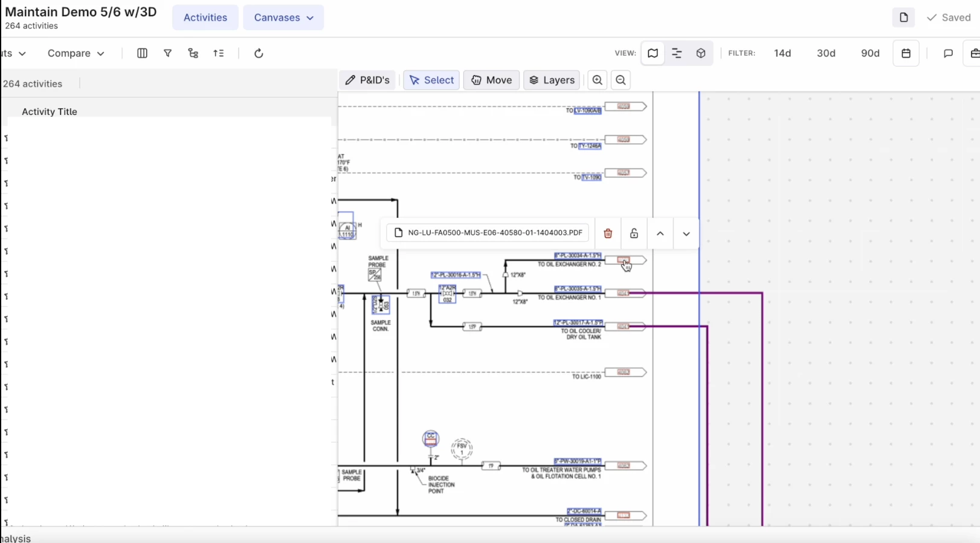The image size is (980, 543).
Task: Toggle the lock on the PDF
Action: click(x=634, y=233)
